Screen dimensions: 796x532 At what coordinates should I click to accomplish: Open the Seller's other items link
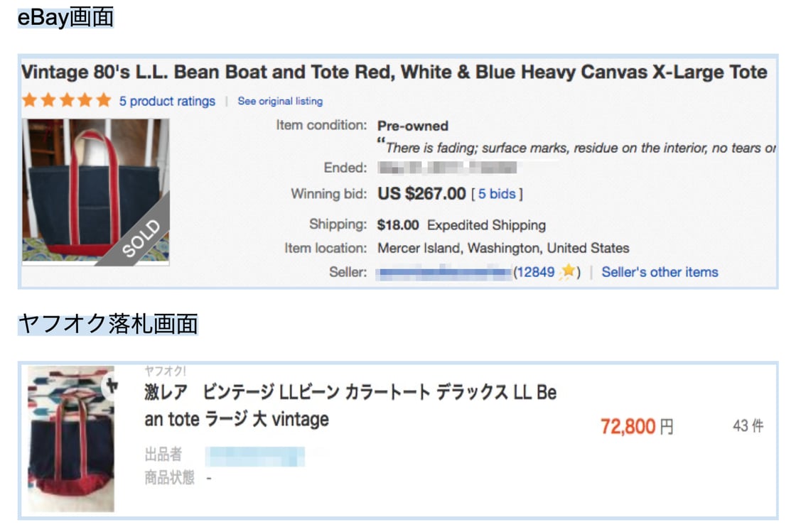click(660, 271)
